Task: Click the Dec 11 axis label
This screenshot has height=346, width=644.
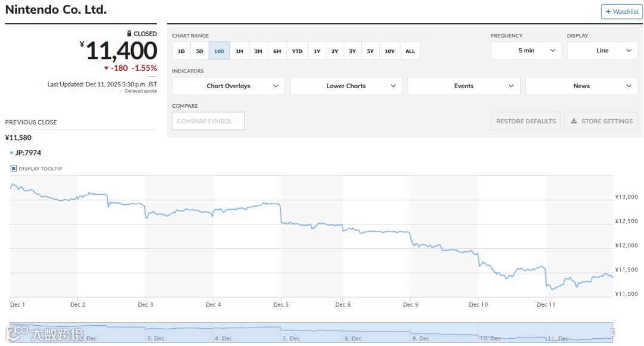Action: pyautogui.click(x=546, y=304)
